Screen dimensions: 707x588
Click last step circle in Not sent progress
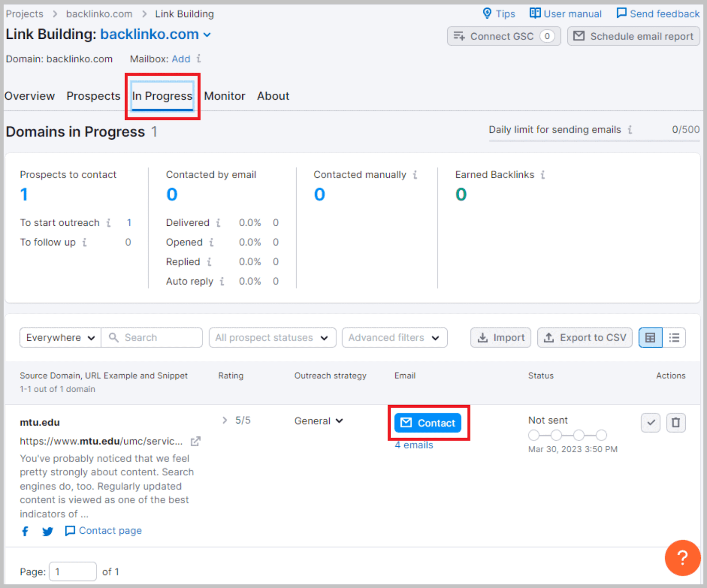click(x=601, y=435)
